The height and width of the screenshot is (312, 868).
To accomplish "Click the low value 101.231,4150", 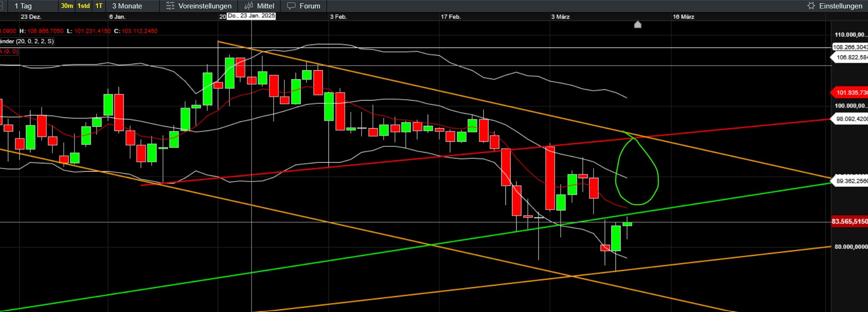I will [92, 31].
